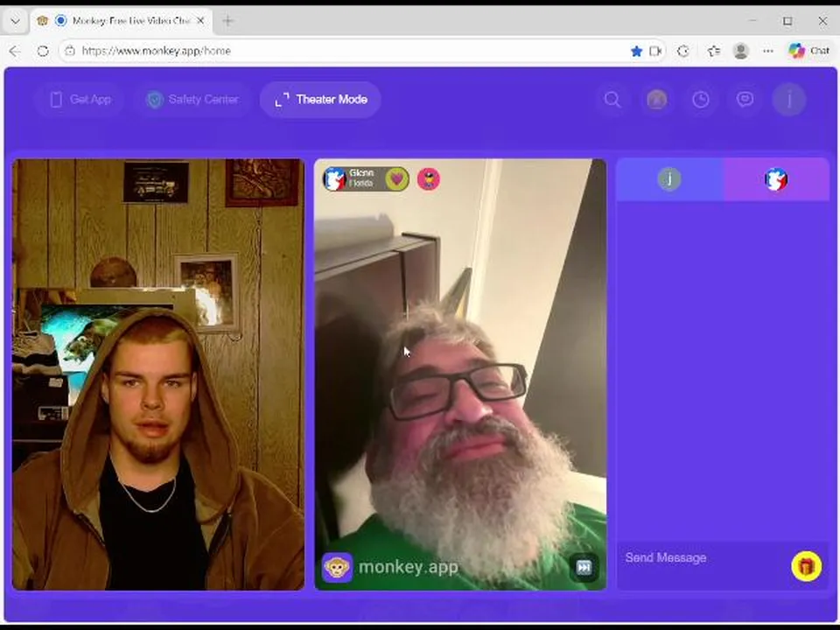Click the search magnifier icon
Screen dimensions: 840x630
(612, 100)
